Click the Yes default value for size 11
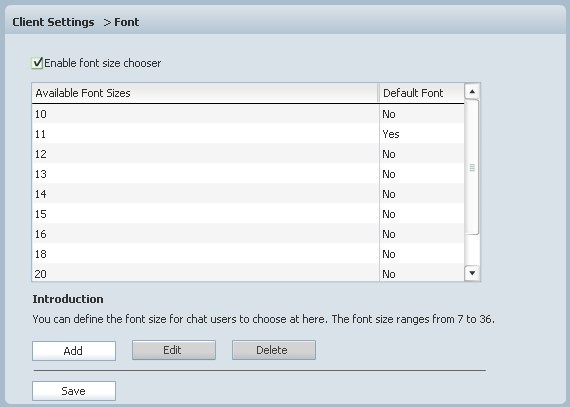Viewport: 570px width, 407px height. [391, 134]
